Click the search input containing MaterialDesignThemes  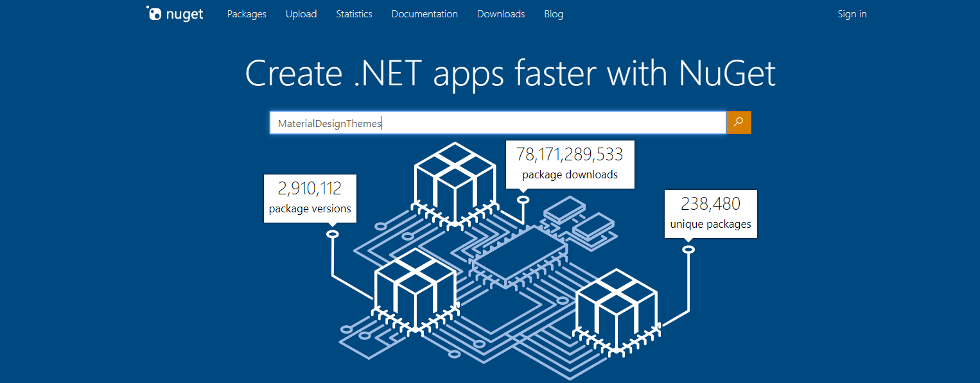pyautogui.click(x=497, y=123)
